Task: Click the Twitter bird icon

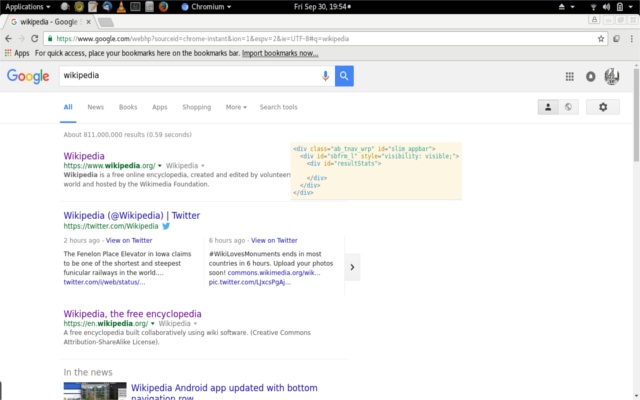Action: click(166, 226)
